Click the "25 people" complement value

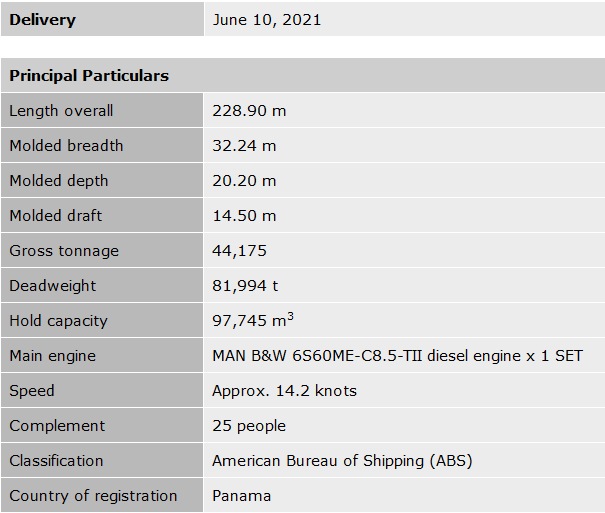(249, 426)
